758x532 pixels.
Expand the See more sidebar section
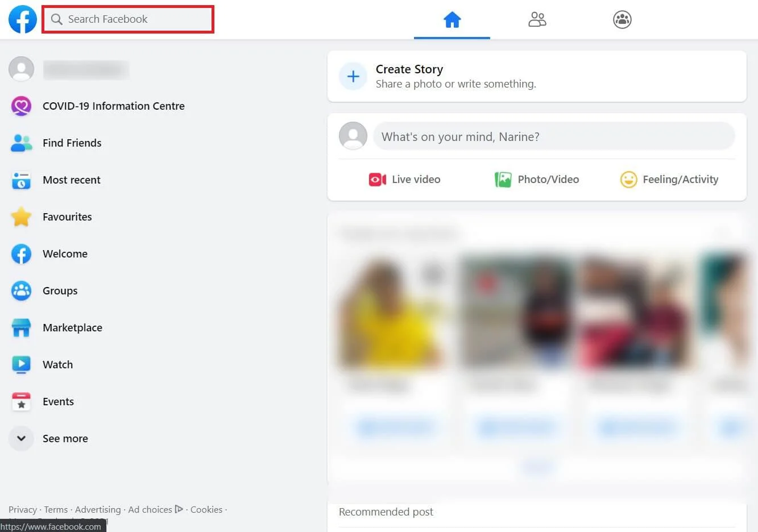click(65, 438)
